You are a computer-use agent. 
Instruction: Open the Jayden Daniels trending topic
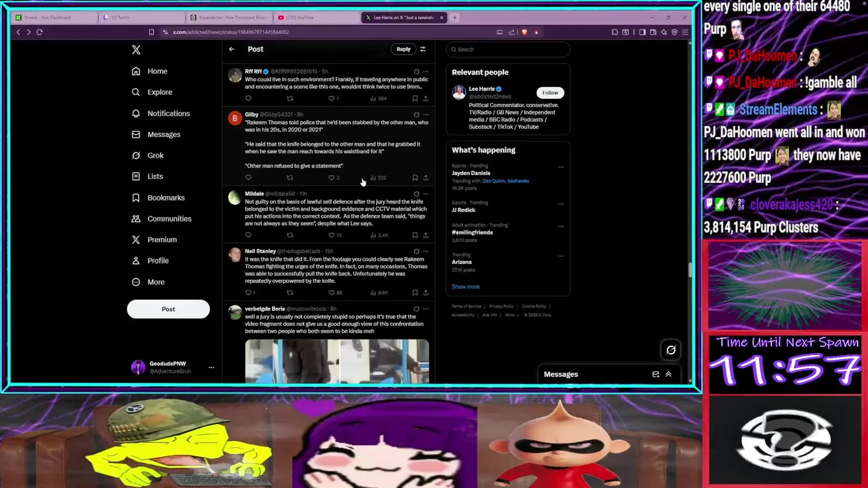471,174
